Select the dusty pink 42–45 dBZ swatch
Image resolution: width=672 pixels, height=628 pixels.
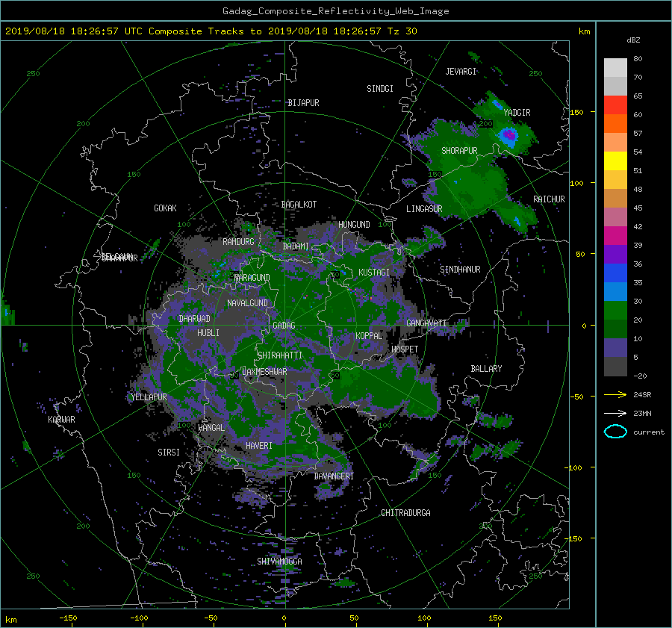615,217
